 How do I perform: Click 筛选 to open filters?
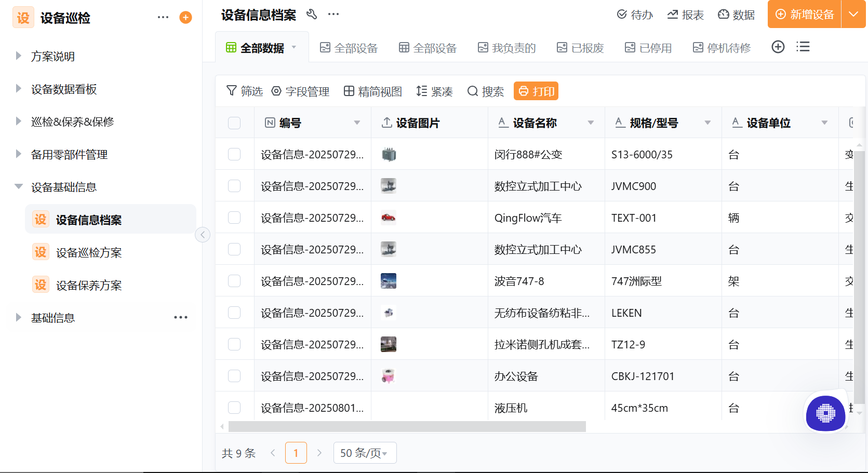[244, 91]
